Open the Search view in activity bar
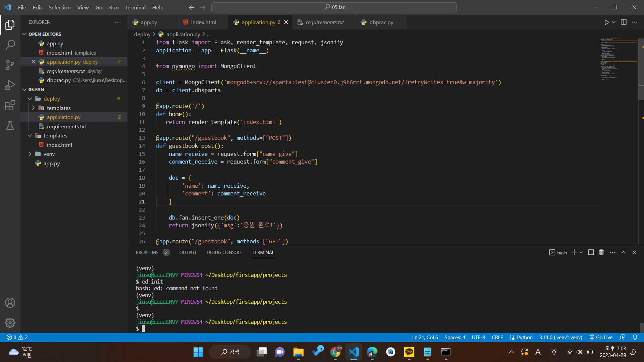This screenshot has height=362, width=644. 10,45
